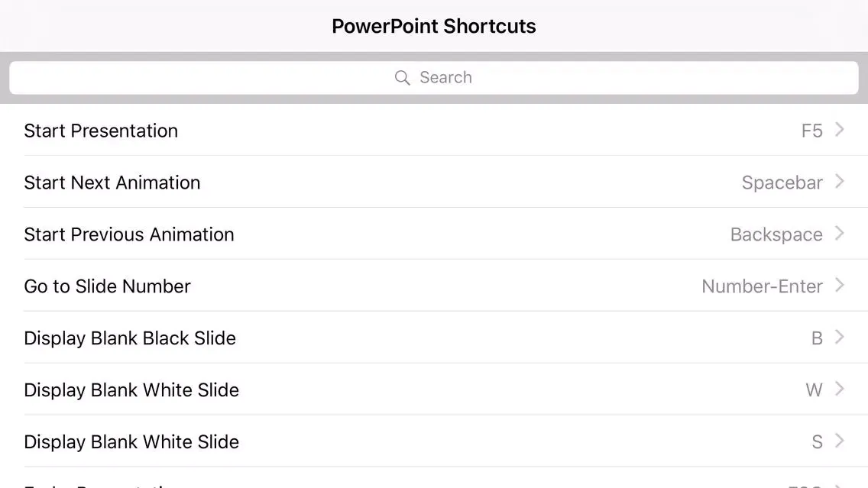868x488 pixels.
Task: Click the Backspace shortcut label
Action: tap(776, 234)
